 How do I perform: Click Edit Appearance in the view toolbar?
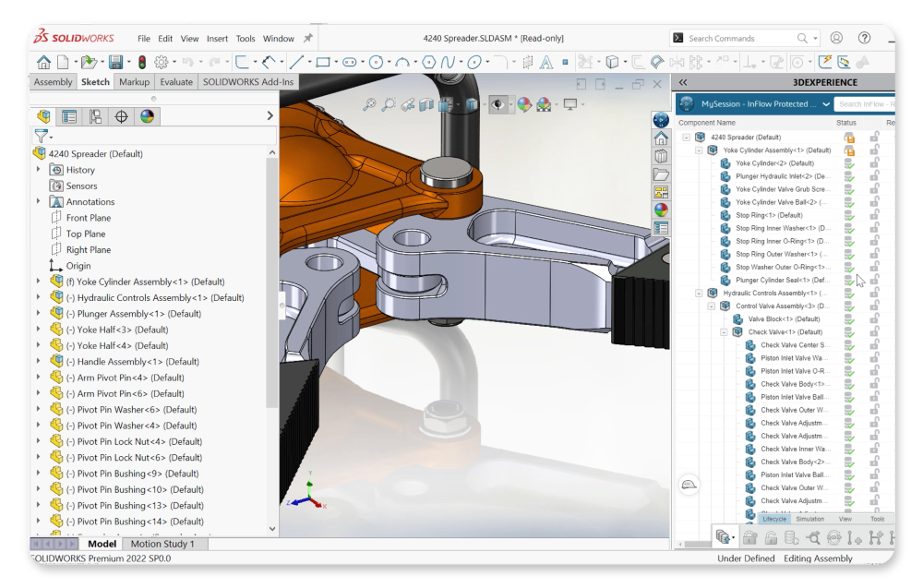(x=524, y=104)
